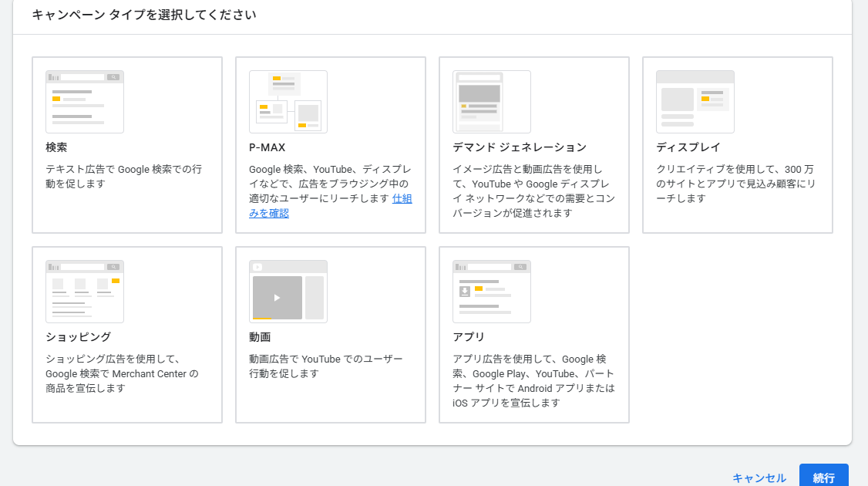The height and width of the screenshot is (486, 868).
Task: Click the Merchant Center shopping description text
Action: tap(122, 373)
